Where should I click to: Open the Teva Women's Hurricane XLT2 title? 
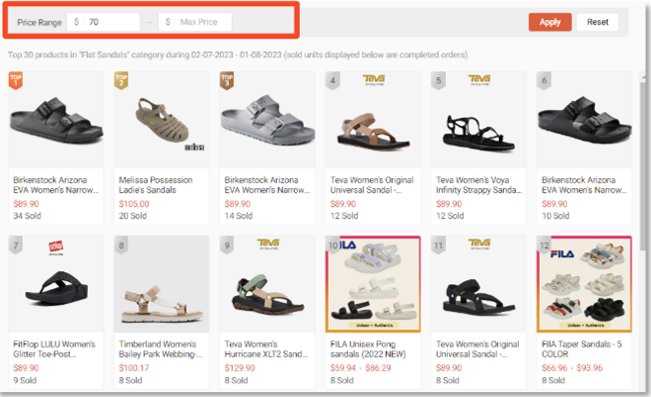pos(266,349)
